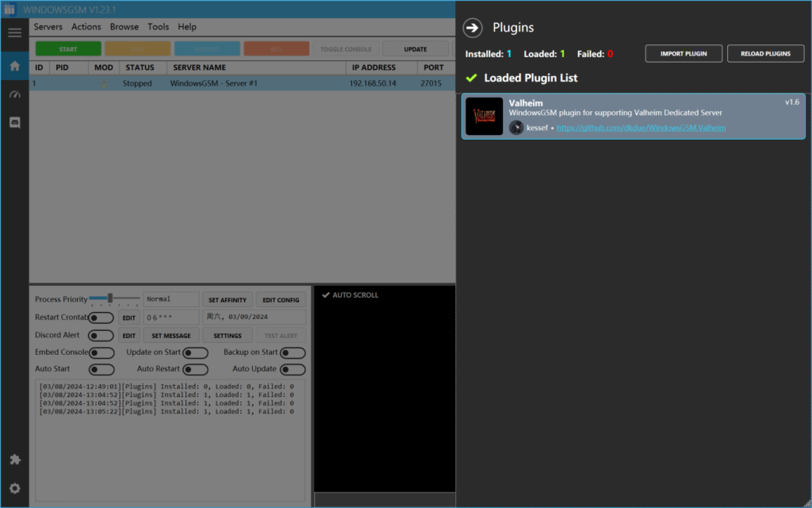
Task: Go to the Home page icon
Action: [x=14, y=66]
